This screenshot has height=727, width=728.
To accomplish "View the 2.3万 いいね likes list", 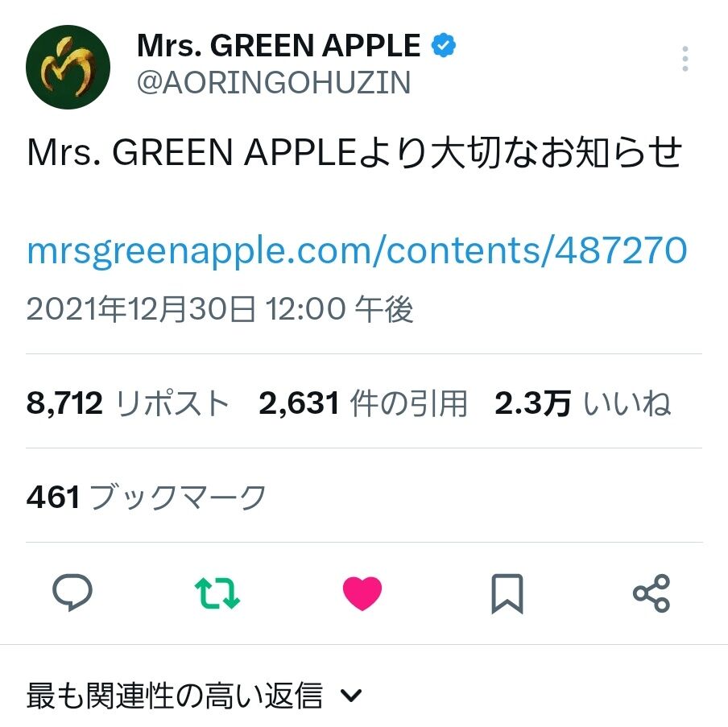I will [x=583, y=403].
